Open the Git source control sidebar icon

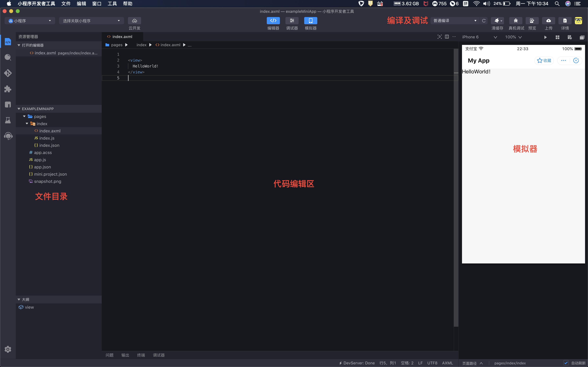(x=8, y=73)
